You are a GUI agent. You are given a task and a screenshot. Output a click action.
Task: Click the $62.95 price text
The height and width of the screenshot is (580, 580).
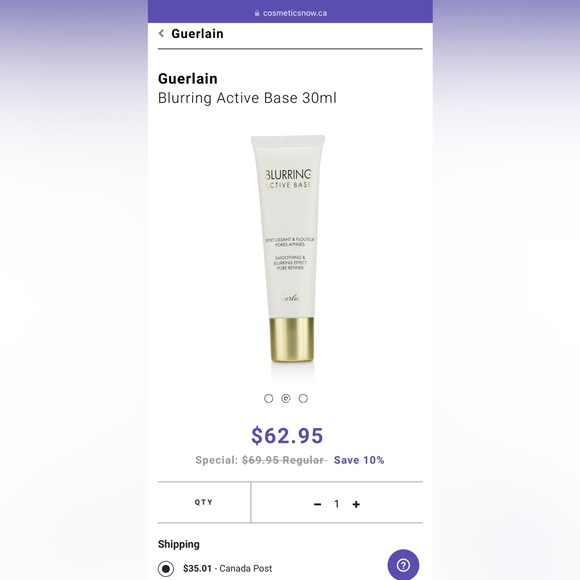point(287,435)
